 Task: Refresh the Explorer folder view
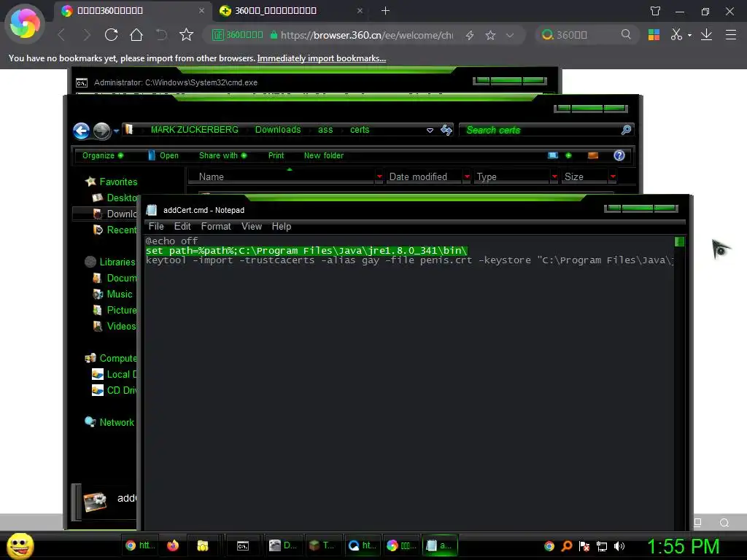point(446,130)
